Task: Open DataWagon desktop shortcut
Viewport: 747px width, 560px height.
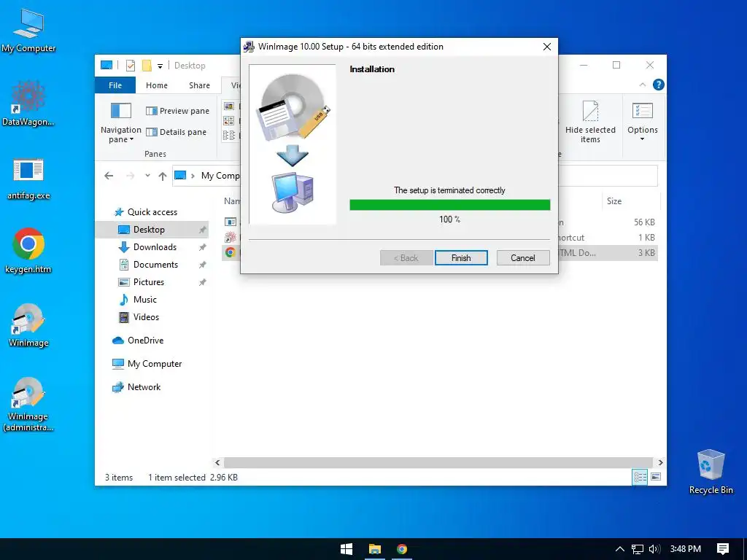Action: tap(28, 104)
